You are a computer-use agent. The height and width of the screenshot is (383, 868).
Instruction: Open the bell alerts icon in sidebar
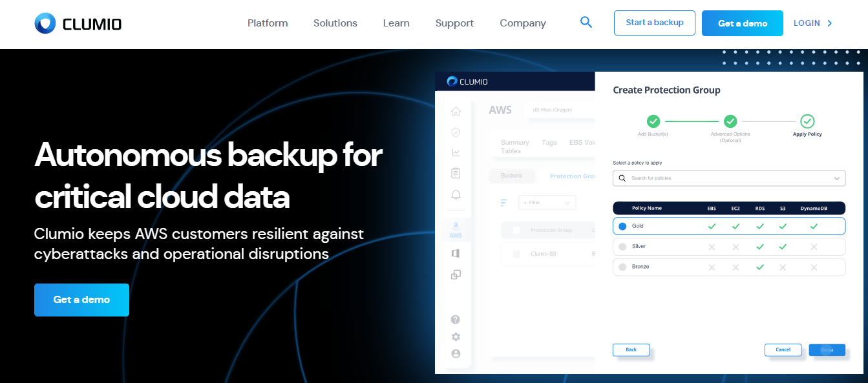coord(456,194)
